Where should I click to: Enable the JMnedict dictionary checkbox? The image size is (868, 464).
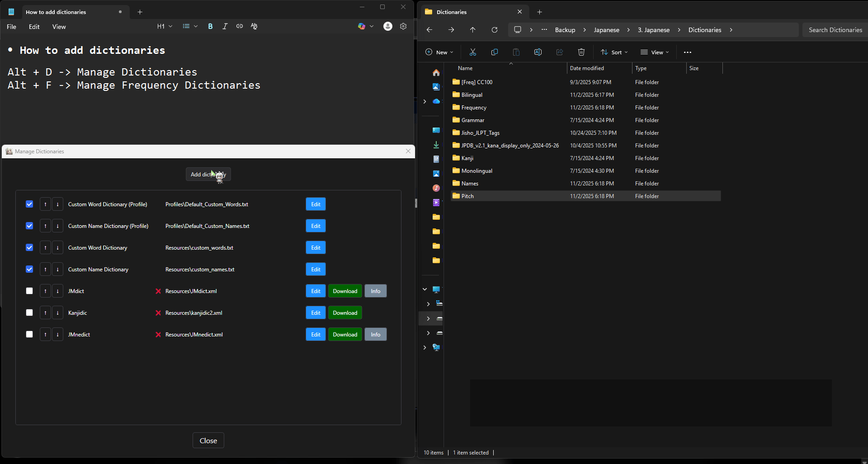point(29,335)
